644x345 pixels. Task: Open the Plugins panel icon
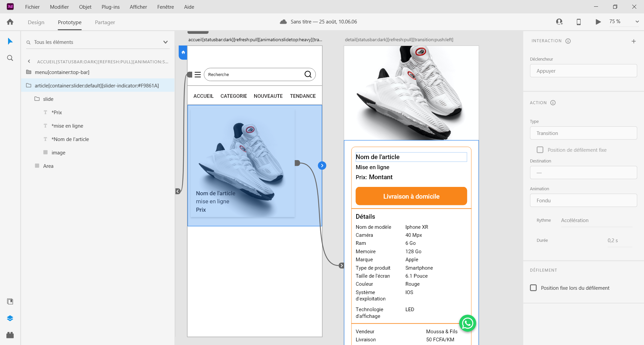point(10,335)
